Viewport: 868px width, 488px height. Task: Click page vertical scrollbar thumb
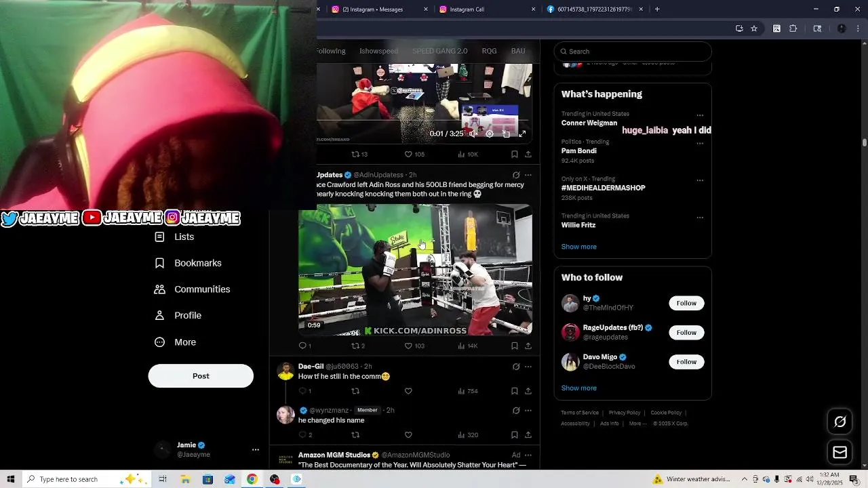coord(865,142)
